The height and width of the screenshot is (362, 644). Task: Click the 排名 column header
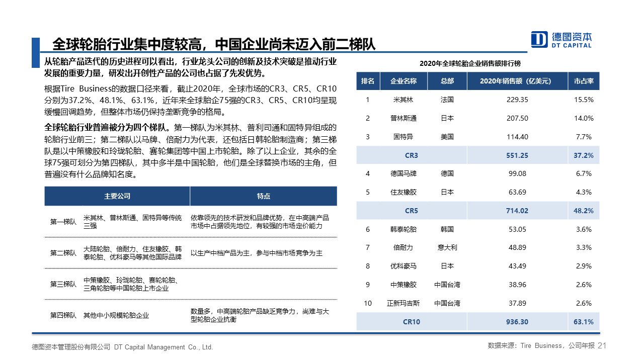(367, 81)
